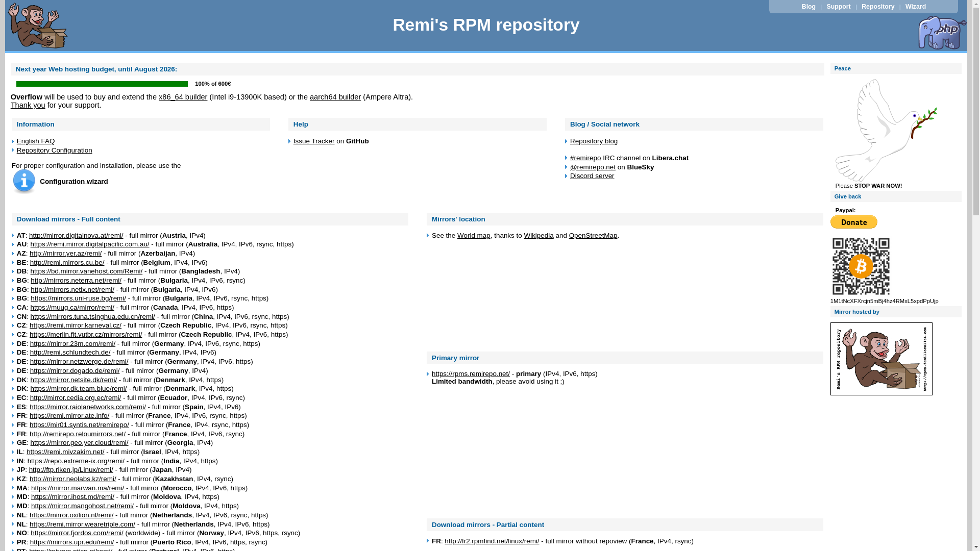Open the Configuration wizard link
The image size is (980, 551).
point(74,182)
